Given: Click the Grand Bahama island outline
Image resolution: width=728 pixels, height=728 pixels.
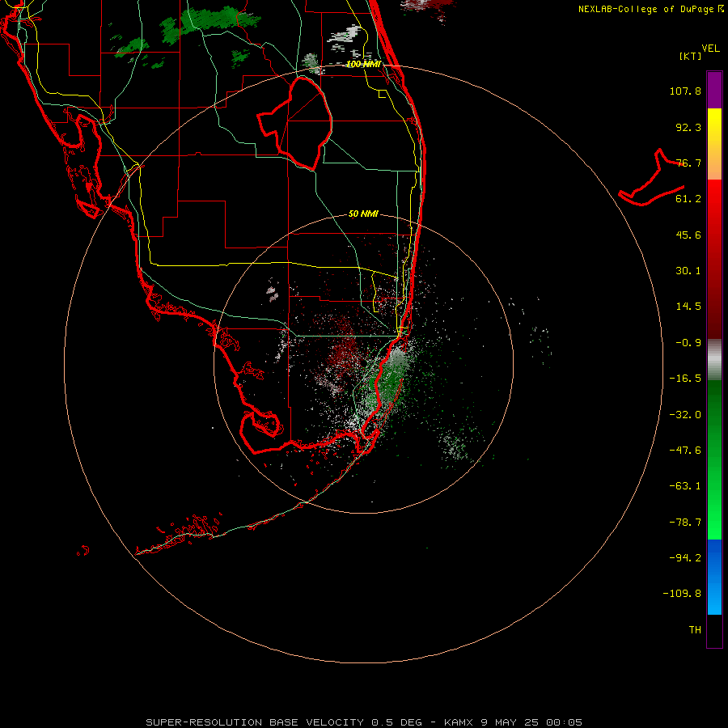Looking at the screenshot, I should (651, 178).
